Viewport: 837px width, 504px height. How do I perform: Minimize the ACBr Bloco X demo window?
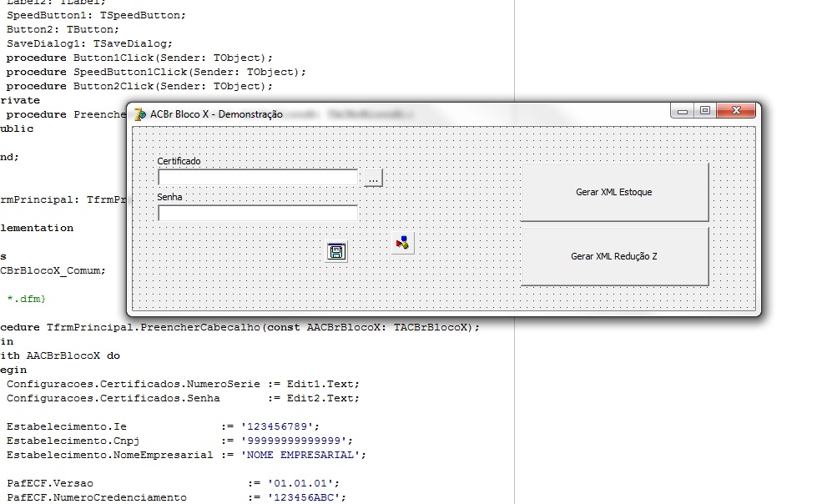coord(682,110)
